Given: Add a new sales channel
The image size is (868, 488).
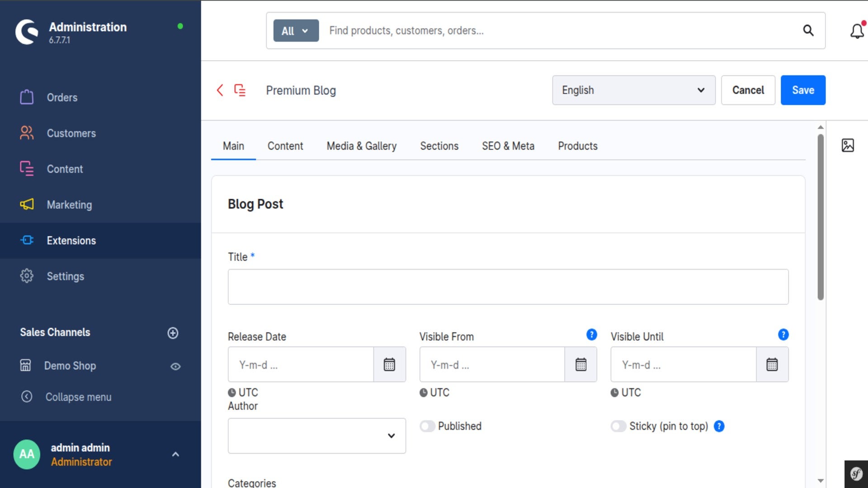Looking at the screenshot, I should [x=173, y=333].
